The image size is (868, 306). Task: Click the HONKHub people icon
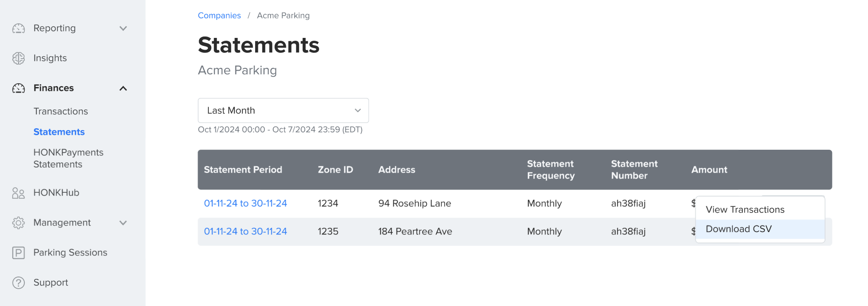click(x=18, y=192)
